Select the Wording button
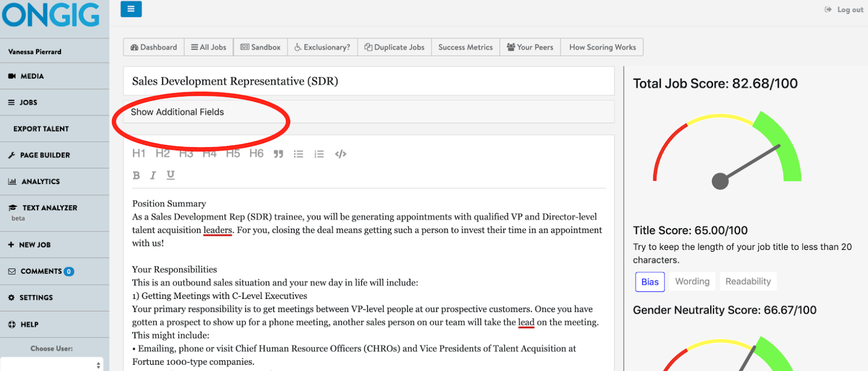Viewport: 868px width, 371px height. [692, 281]
